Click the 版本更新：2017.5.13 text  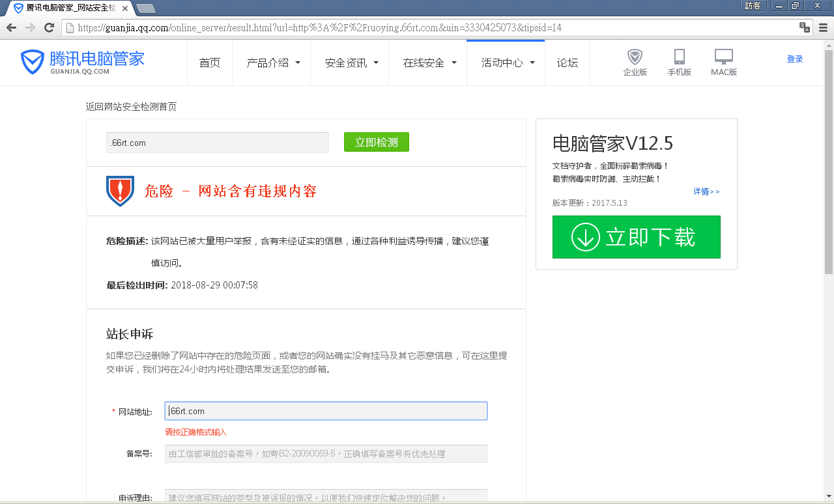pyautogui.click(x=590, y=203)
